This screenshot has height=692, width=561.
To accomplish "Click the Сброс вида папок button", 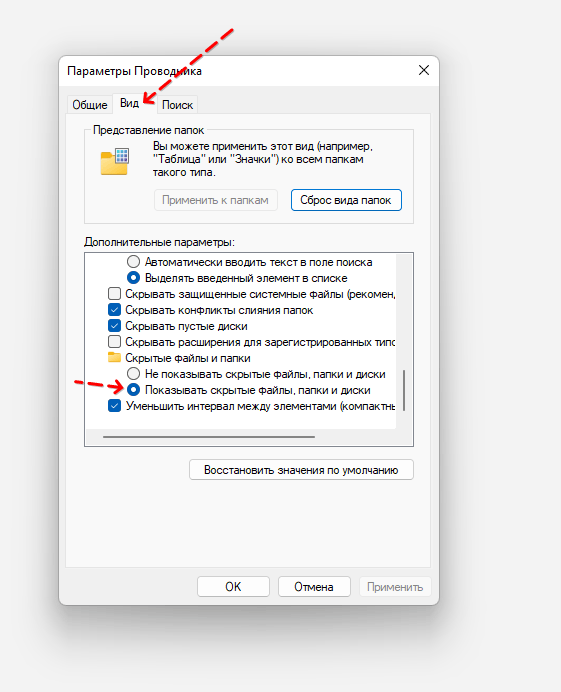I will (346, 200).
